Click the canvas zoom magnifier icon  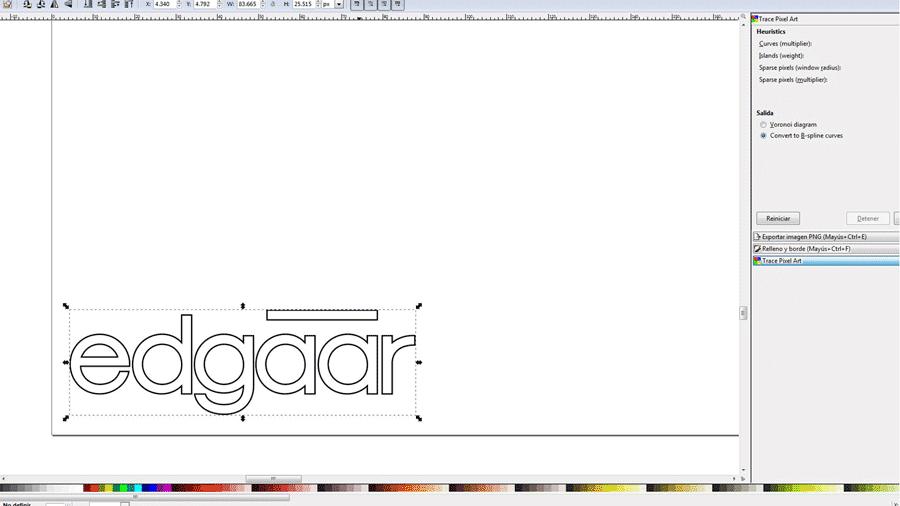click(x=743, y=17)
